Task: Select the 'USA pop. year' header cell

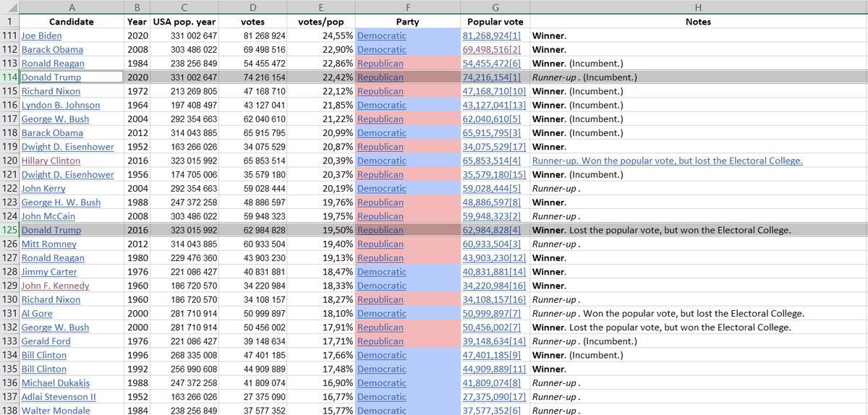Action: 184,22
